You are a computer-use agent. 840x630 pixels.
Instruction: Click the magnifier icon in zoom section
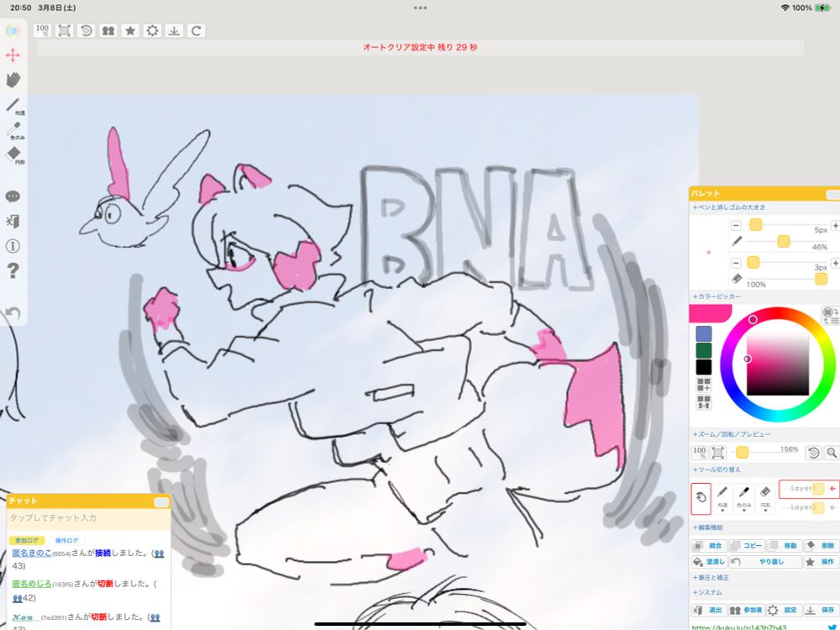coord(832,453)
